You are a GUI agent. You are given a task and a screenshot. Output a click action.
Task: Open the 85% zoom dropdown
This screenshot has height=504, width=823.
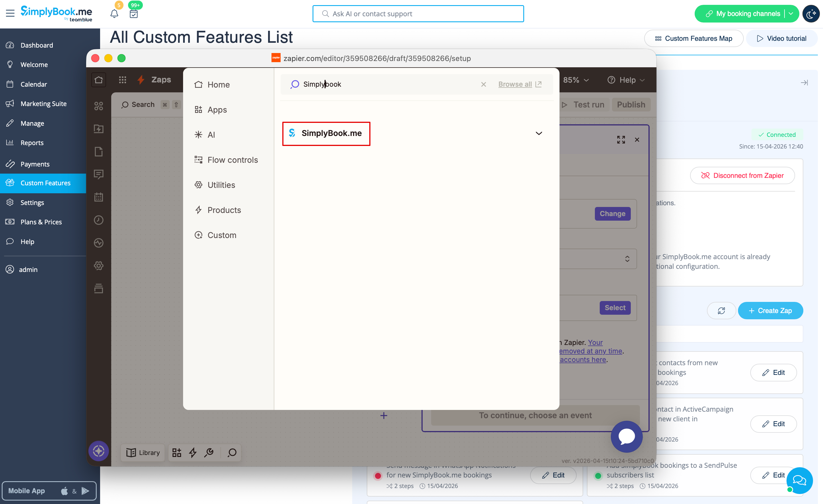click(x=576, y=80)
